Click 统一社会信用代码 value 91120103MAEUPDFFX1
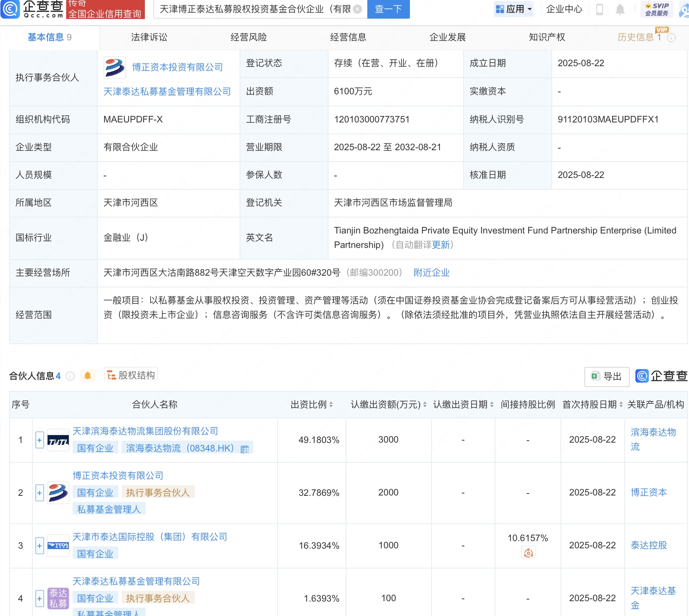 pos(608,119)
